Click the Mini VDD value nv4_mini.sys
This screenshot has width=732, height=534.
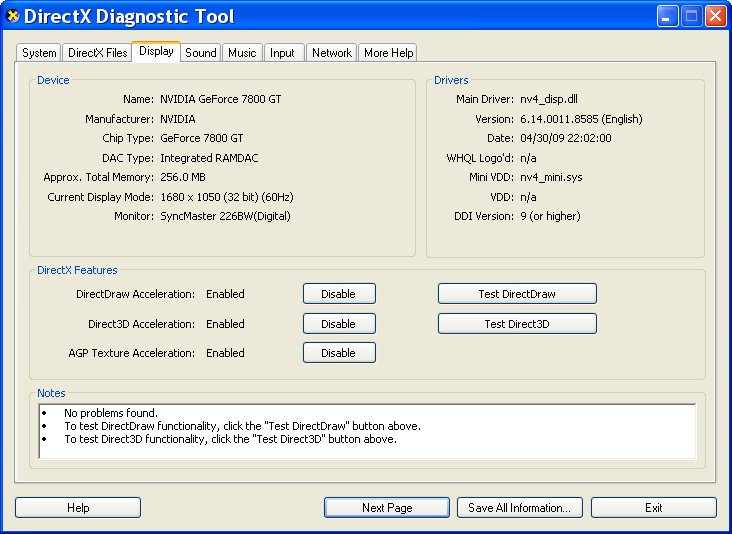(x=551, y=177)
